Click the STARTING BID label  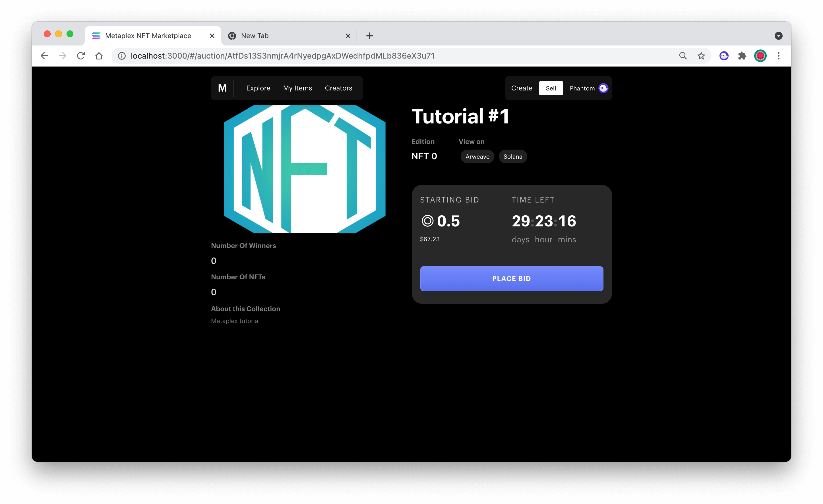449,200
